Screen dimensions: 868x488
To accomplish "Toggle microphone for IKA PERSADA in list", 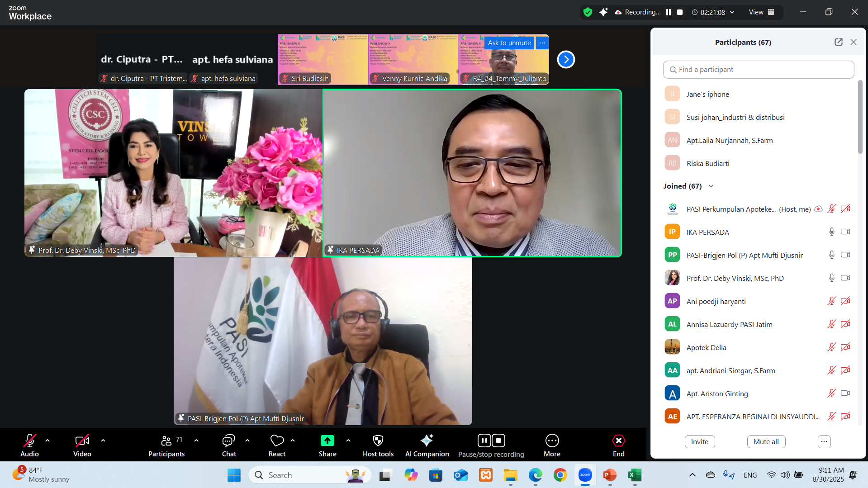I will click(x=831, y=232).
